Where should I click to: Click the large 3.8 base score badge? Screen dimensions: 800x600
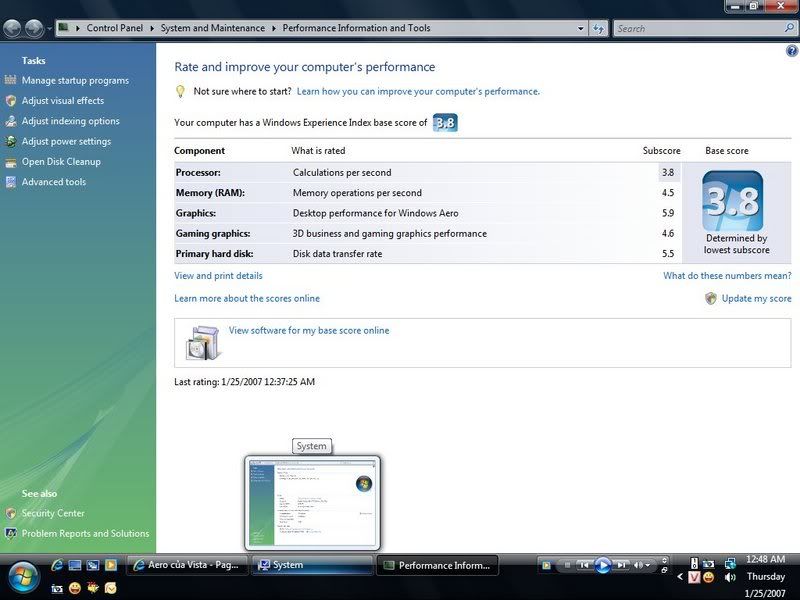tap(732, 201)
